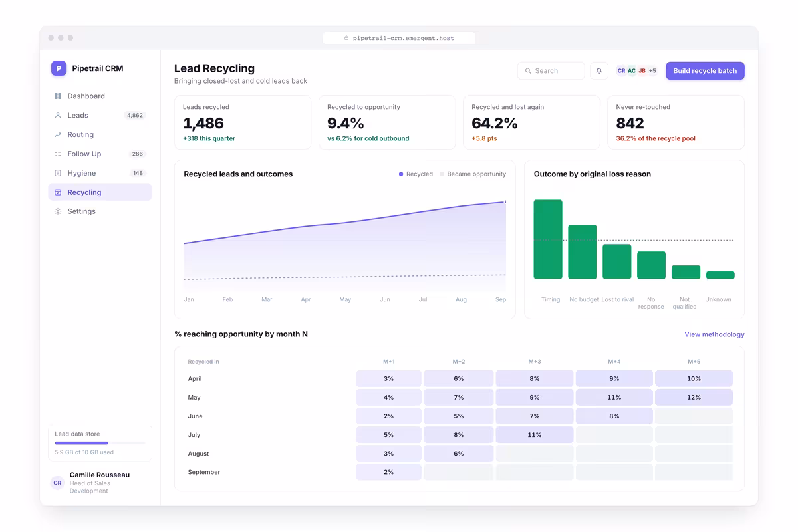Click the Follow Up list icon

point(58,154)
